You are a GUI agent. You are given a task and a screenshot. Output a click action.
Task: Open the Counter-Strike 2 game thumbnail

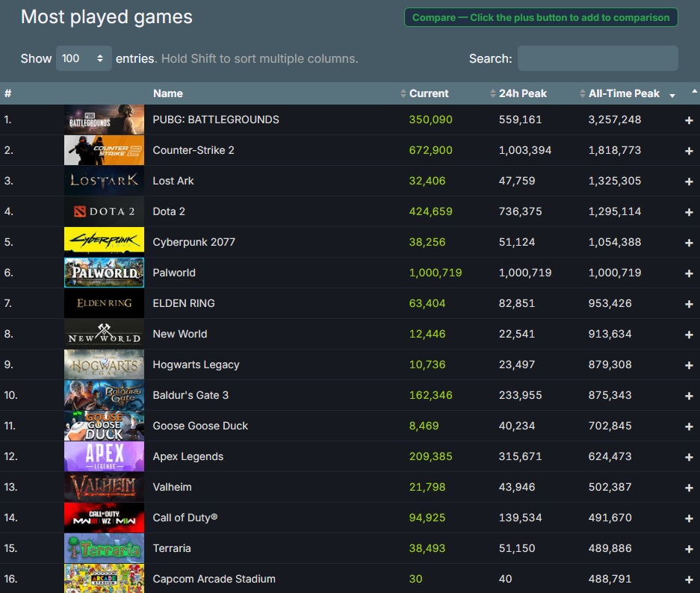pos(104,150)
